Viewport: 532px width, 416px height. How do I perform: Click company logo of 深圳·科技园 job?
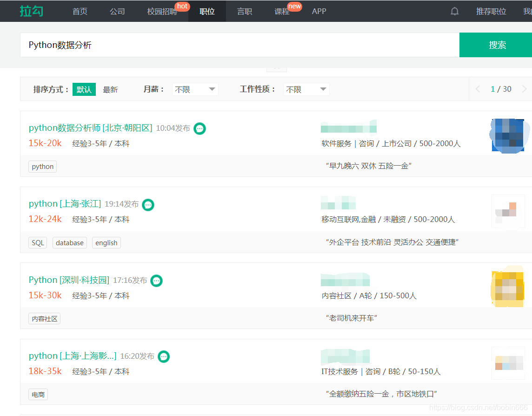[509, 287]
